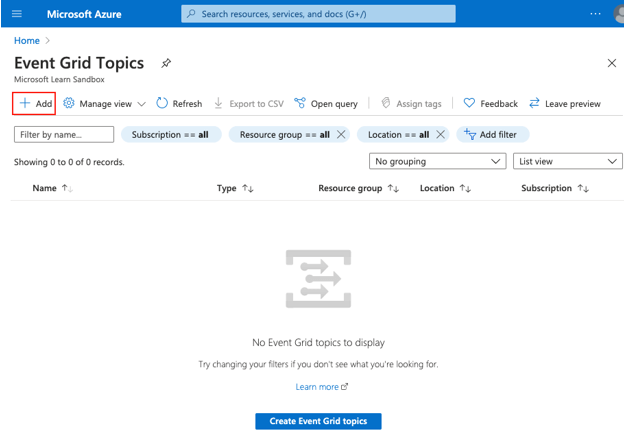The width and height of the screenshot is (624, 433).
Task: Pin Event Grid Topics to dashboard
Action: click(166, 63)
